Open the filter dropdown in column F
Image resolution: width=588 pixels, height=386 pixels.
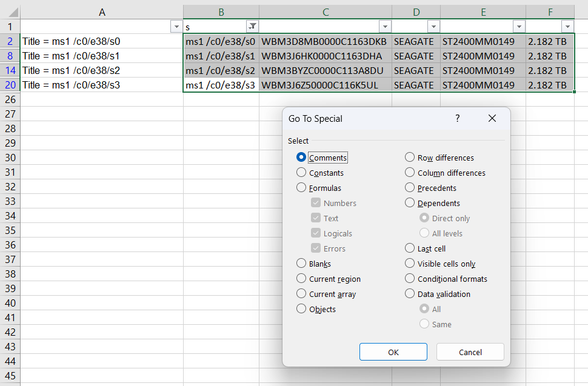(567, 27)
